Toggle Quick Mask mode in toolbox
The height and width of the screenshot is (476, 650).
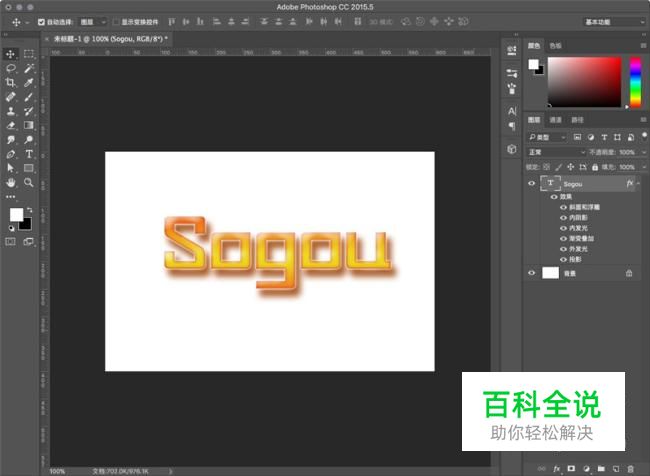pyautogui.click(x=10, y=242)
